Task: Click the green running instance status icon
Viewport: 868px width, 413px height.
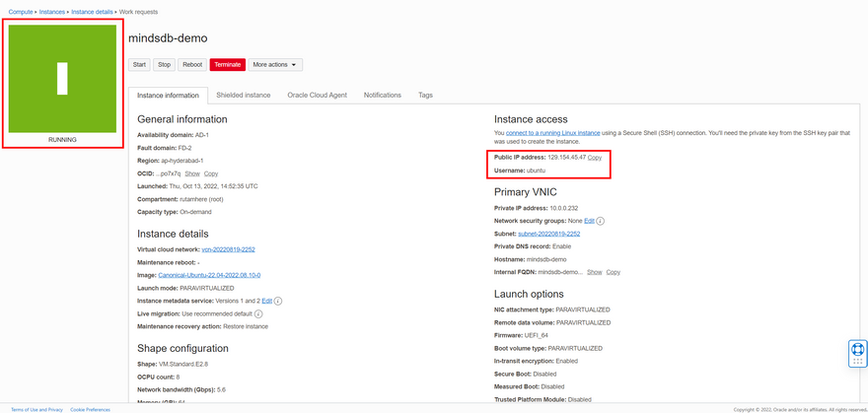Action: pyautogui.click(x=63, y=79)
